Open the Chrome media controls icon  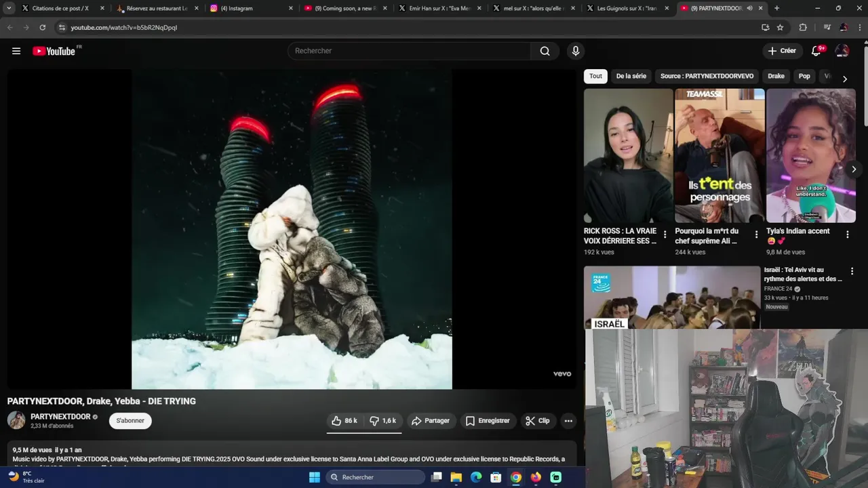pos(827,27)
